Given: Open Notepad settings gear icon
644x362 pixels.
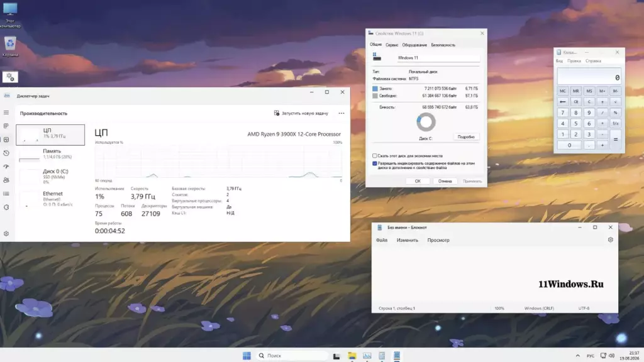Looking at the screenshot, I should click(x=610, y=239).
